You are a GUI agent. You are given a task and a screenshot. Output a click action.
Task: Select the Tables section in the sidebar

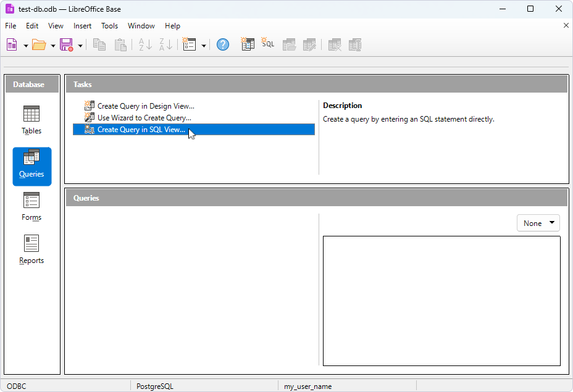31,119
